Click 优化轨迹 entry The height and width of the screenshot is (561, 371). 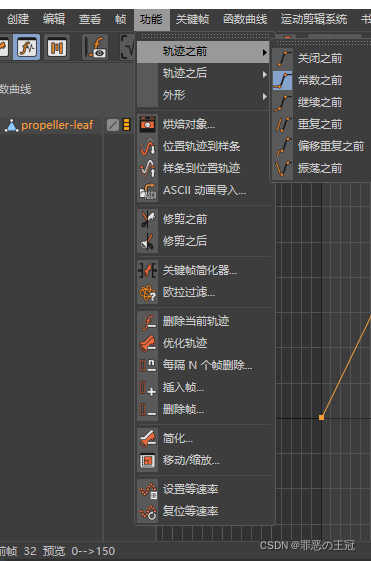204,343
